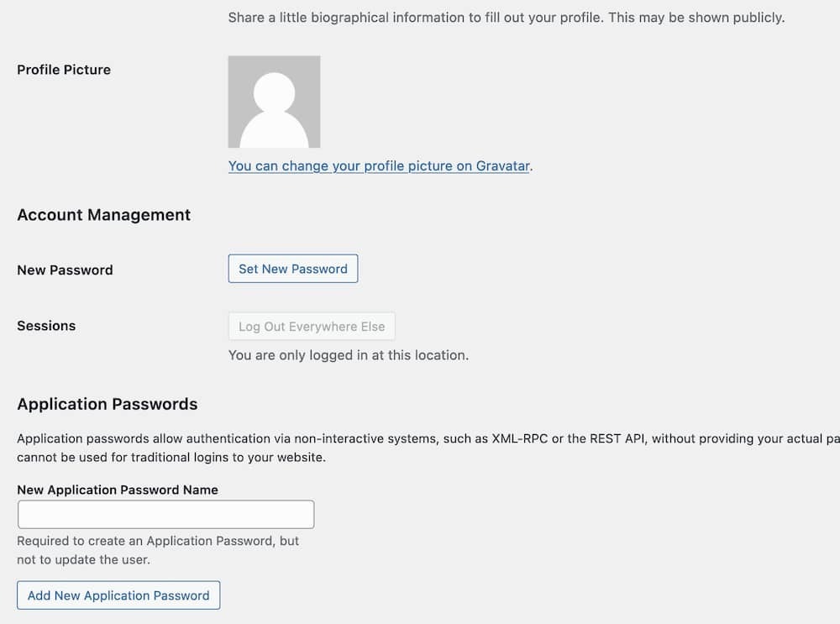
Task: Click the Profile Picture row label
Action: [64, 70]
